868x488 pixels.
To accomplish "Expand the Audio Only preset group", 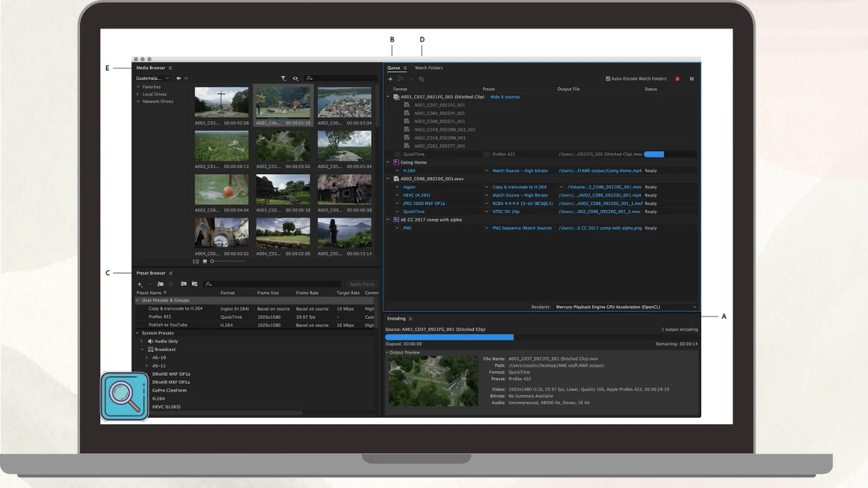I will tap(142, 342).
